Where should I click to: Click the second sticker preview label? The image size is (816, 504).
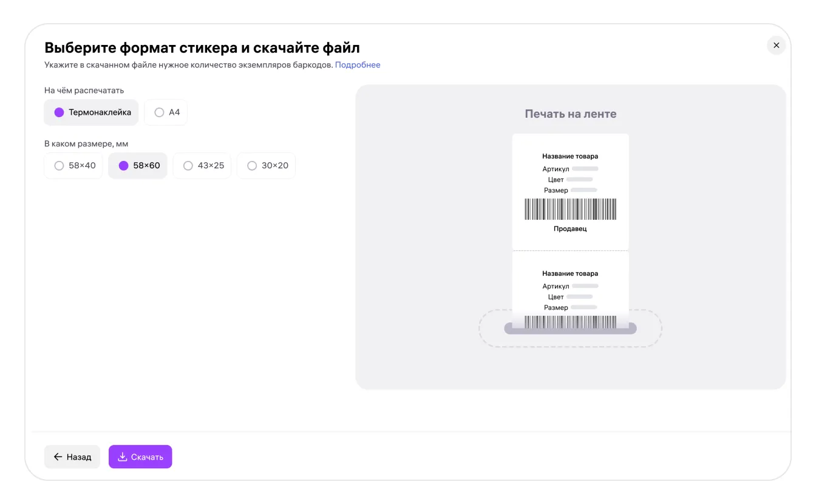pyautogui.click(x=570, y=290)
